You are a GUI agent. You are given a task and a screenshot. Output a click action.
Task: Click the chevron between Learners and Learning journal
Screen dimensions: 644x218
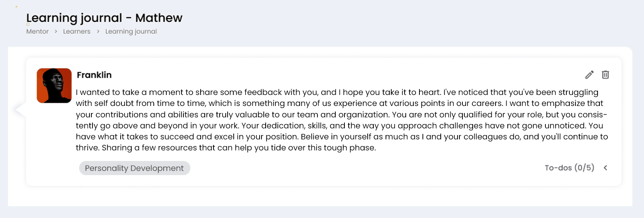tap(98, 32)
